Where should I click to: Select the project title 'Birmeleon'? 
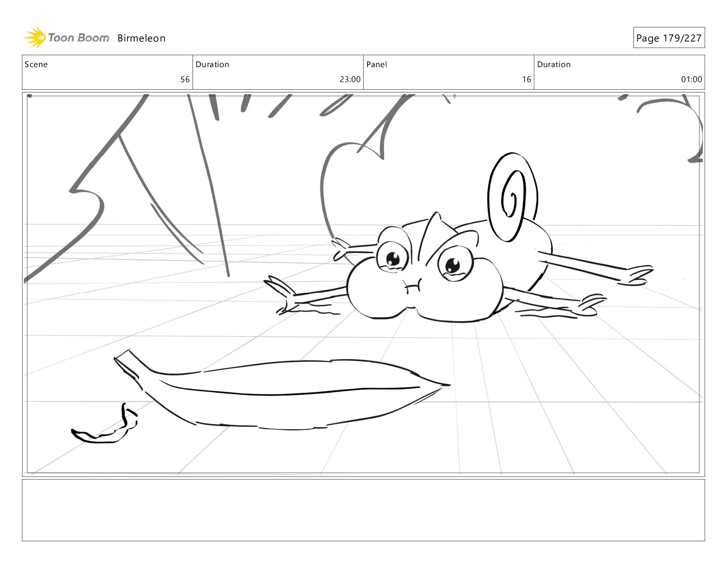coord(141,38)
